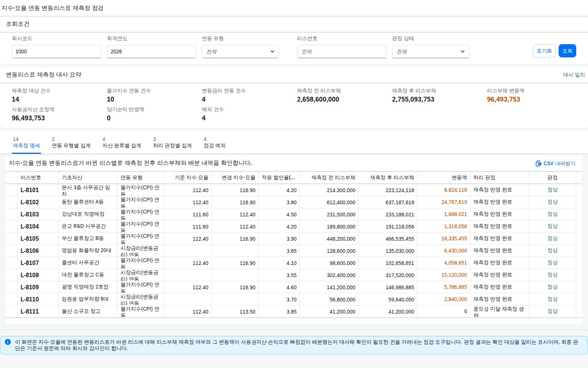
Task: Click post-remeasurement liability 317,520,000
Action: tap(400, 275)
